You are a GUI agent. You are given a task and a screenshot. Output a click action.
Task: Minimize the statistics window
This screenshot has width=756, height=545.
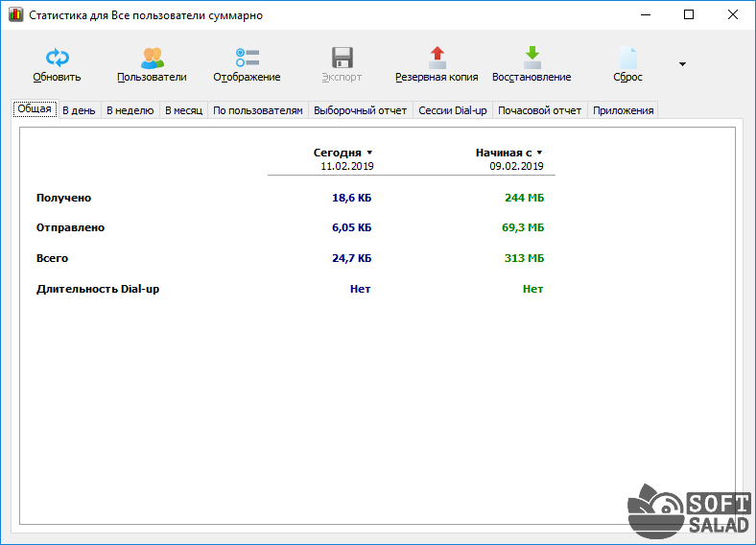(x=646, y=15)
